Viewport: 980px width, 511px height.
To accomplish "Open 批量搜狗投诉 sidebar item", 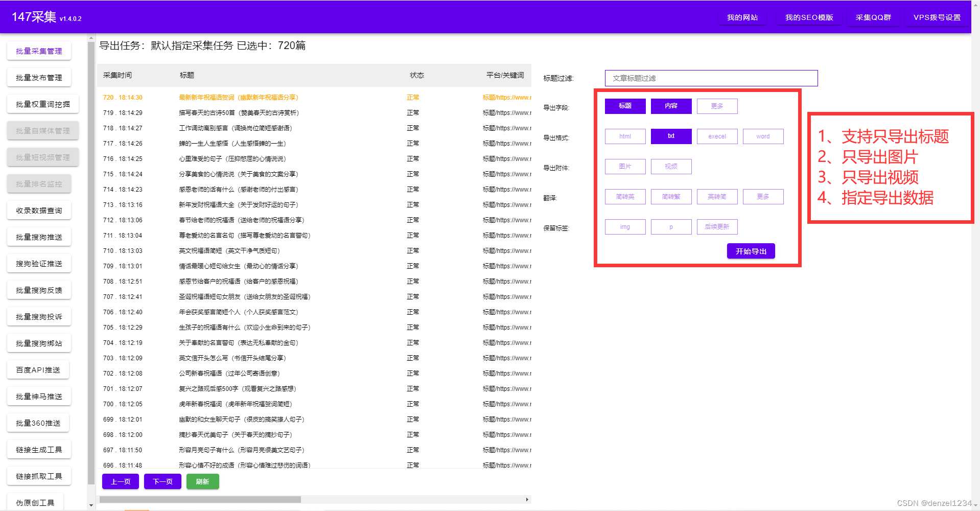I will coord(39,317).
